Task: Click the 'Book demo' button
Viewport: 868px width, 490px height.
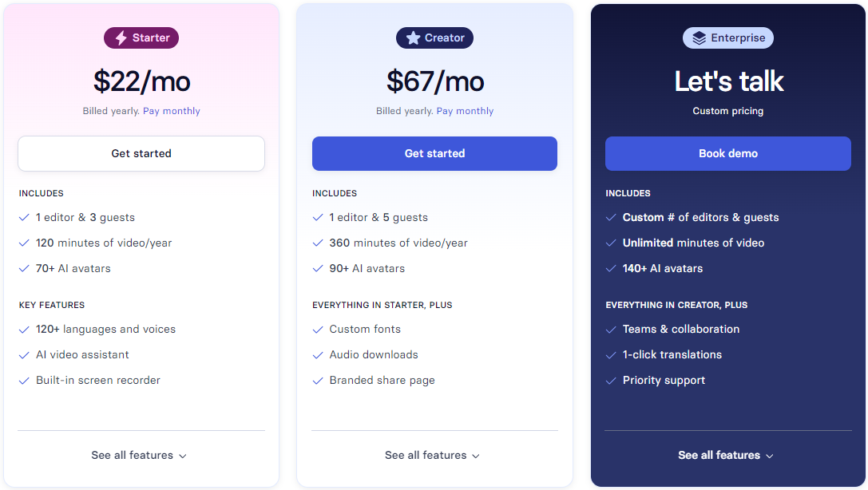Action: 727,153
